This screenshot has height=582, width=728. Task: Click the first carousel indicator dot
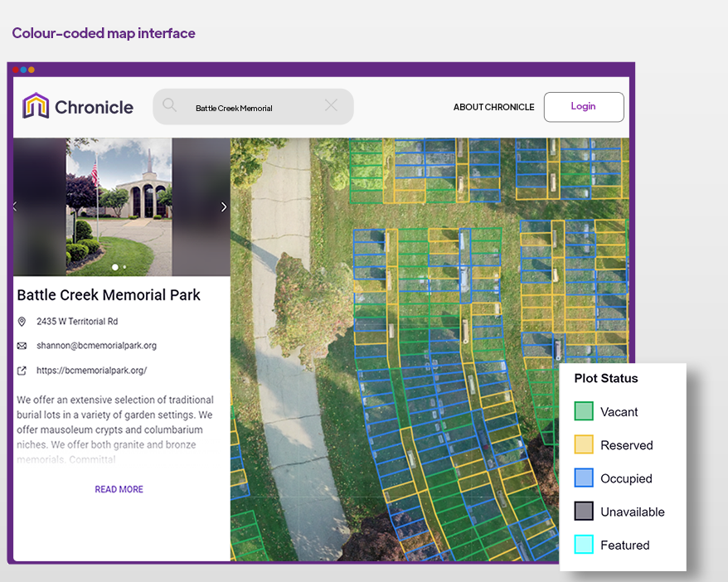114,268
